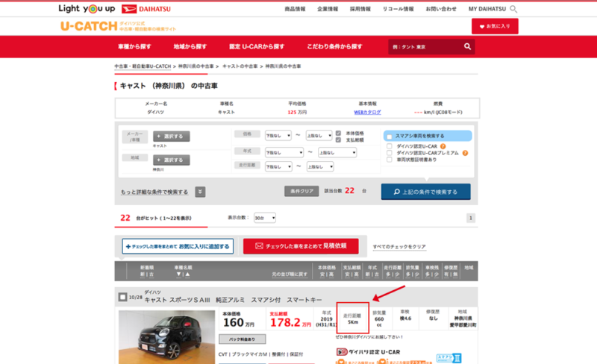Open the 走行距離 upper-limit dropdown
Screen dimensions: 597x364
tap(320, 166)
